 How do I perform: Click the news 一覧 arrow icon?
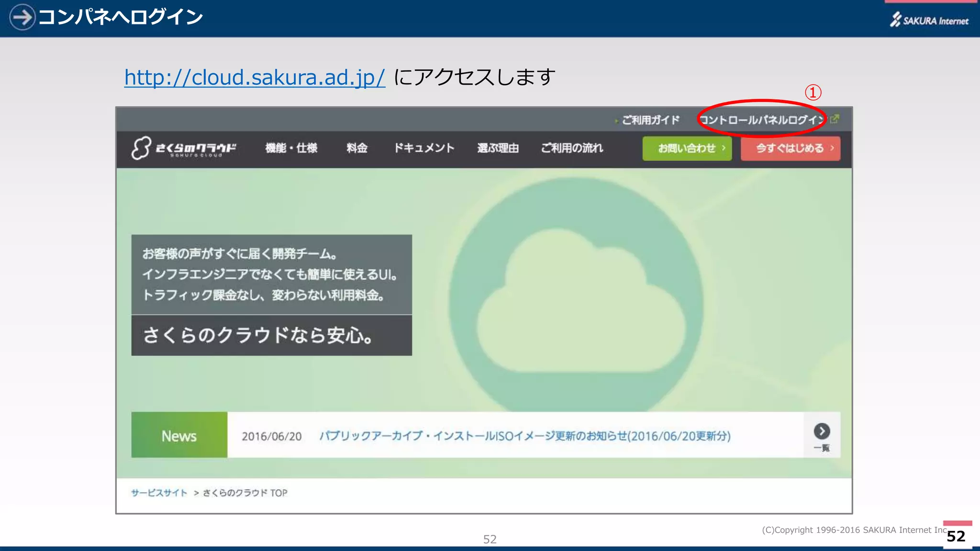[822, 431]
